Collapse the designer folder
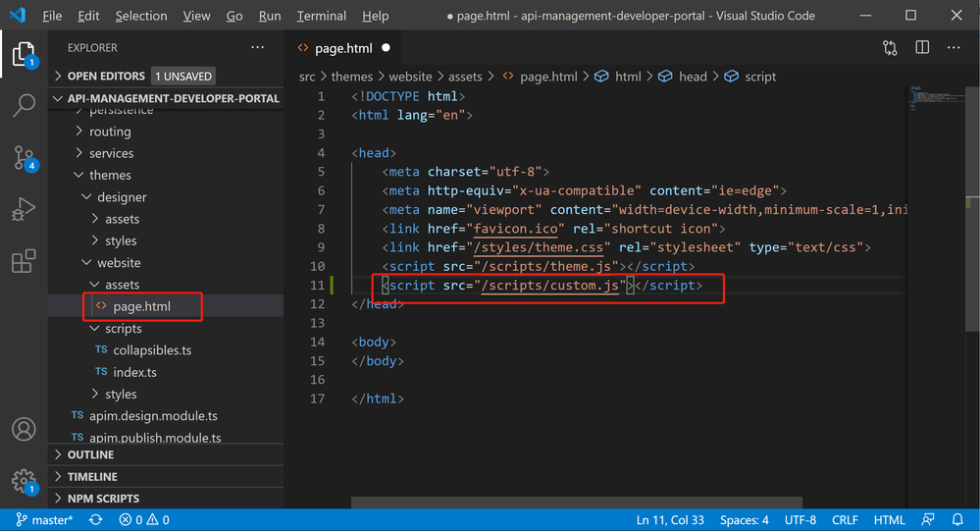The image size is (980, 531). click(166, 197)
